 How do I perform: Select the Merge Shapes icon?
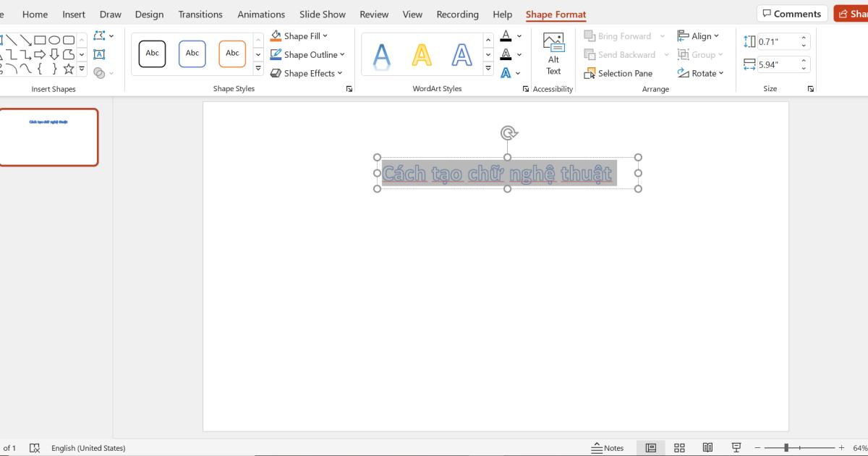point(99,72)
